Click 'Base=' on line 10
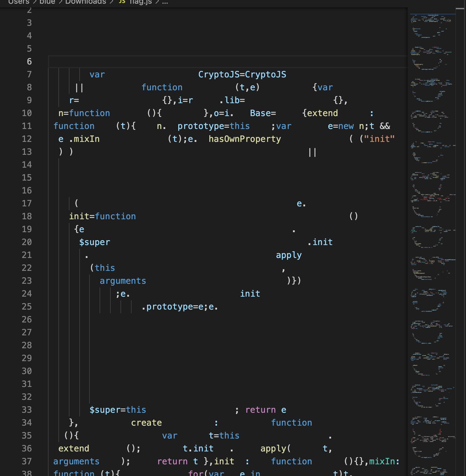 tap(263, 113)
